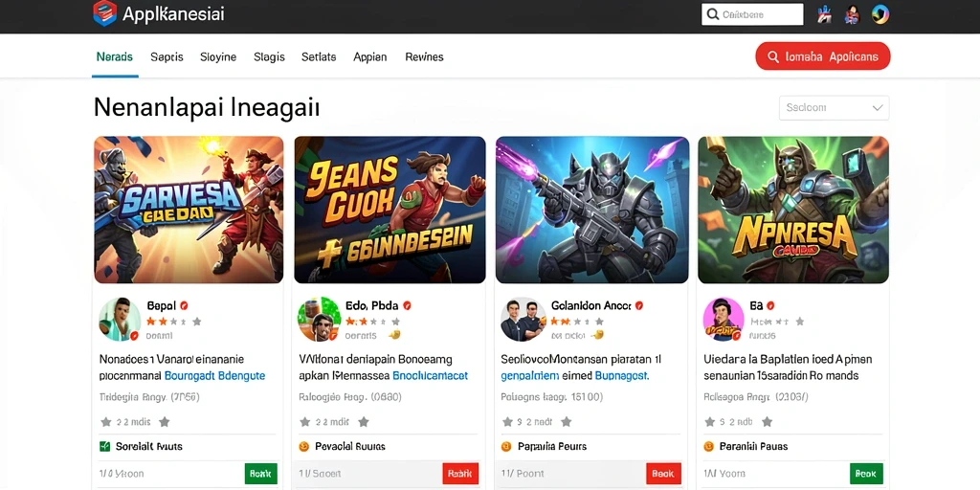Image resolution: width=980 pixels, height=490 pixels.
Task: Click the red verified badge beside Bepal
Action: [184, 305]
